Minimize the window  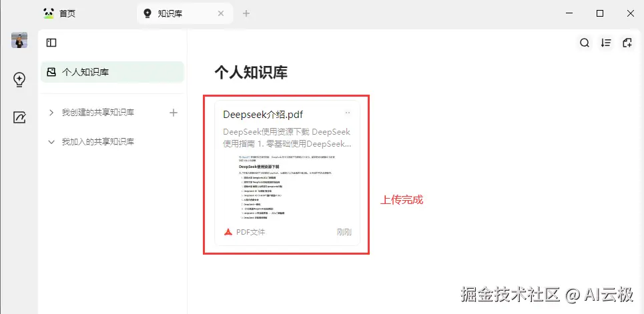click(569, 13)
